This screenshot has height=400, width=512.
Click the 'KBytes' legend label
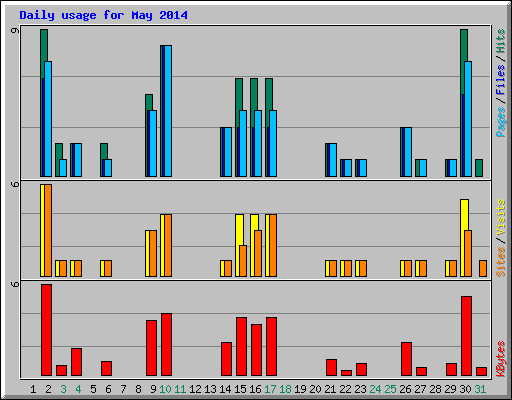pyautogui.click(x=500, y=359)
